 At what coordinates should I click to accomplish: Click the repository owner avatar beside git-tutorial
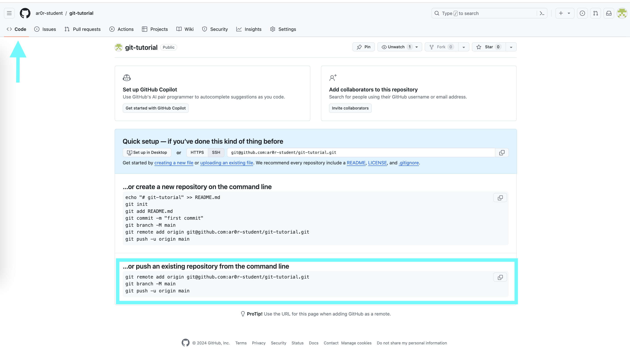tap(119, 47)
